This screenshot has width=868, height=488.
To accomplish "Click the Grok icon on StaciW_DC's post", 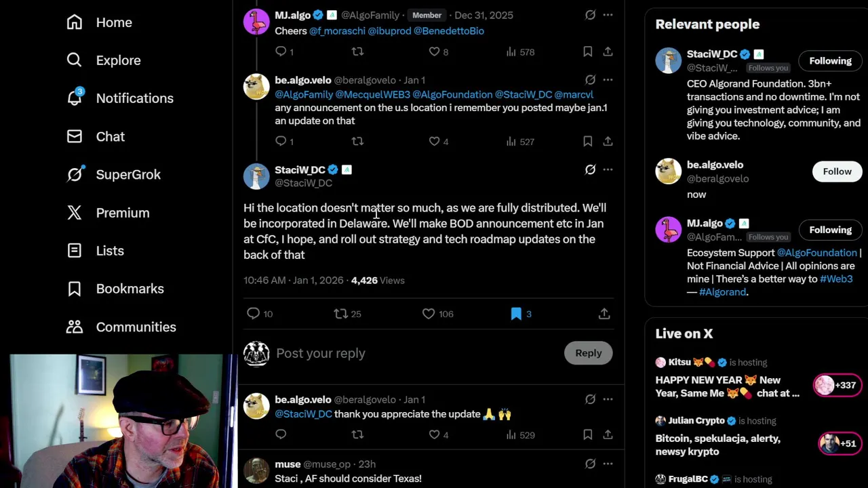I will (590, 169).
